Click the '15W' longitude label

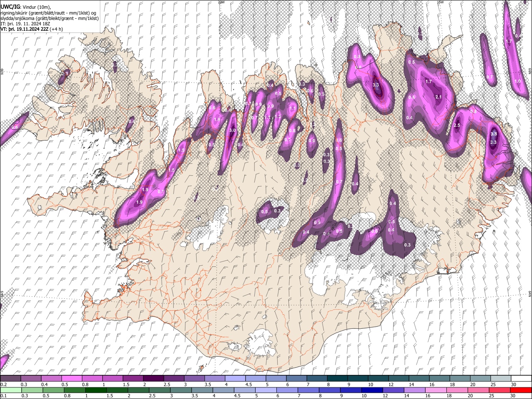(x=440, y=2)
